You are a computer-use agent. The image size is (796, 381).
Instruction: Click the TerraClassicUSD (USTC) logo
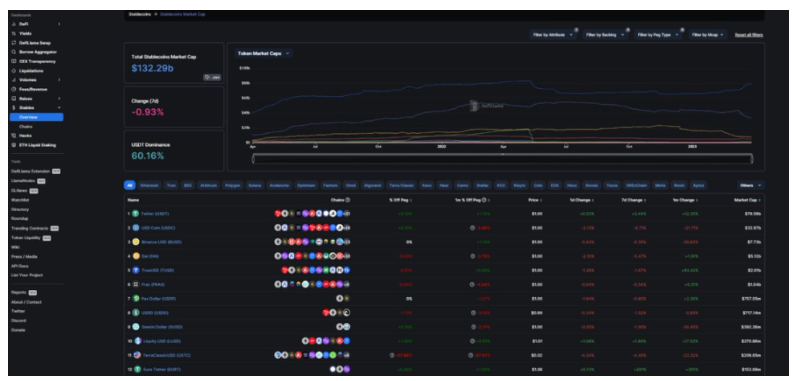point(138,355)
